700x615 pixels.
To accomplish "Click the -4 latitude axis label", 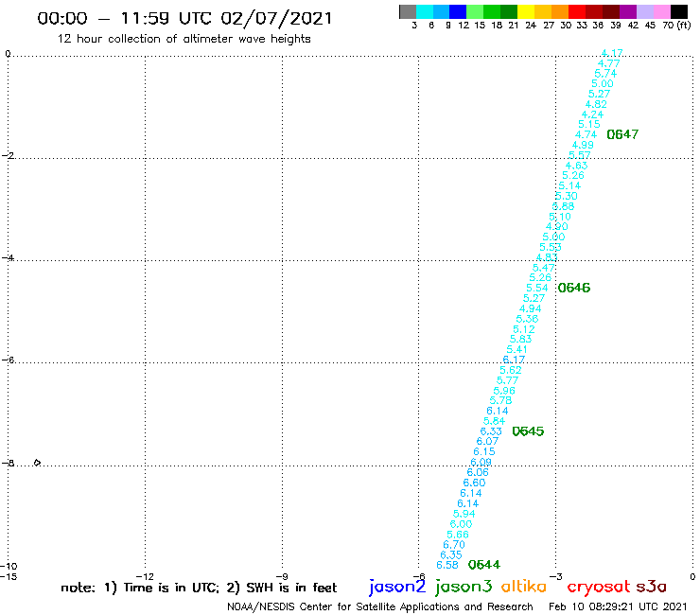I will (x=8, y=257).
